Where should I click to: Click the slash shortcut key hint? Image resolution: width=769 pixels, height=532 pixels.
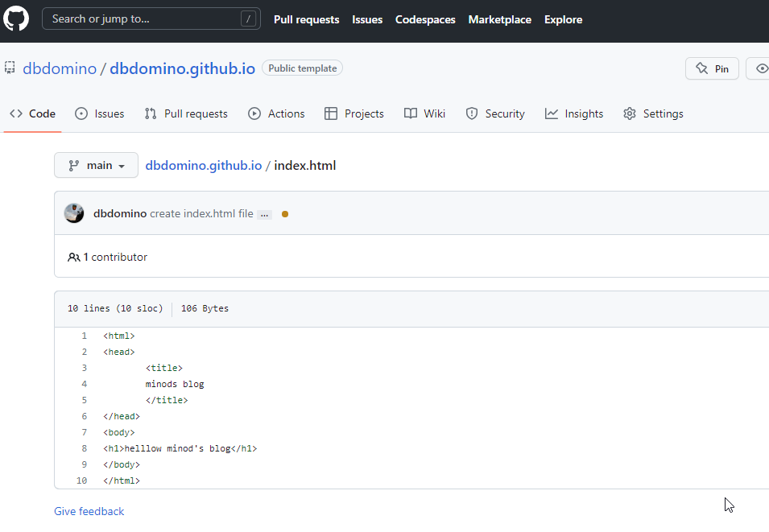pyautogui.click(x=248, y=19)
